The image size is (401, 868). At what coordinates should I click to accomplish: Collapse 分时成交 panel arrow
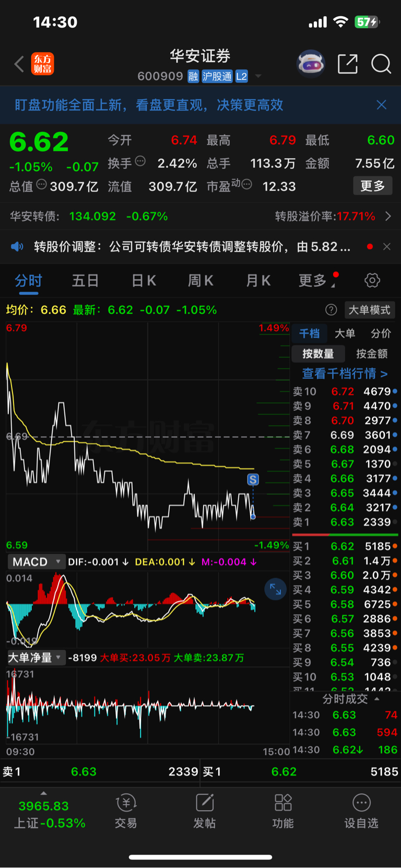376,699
